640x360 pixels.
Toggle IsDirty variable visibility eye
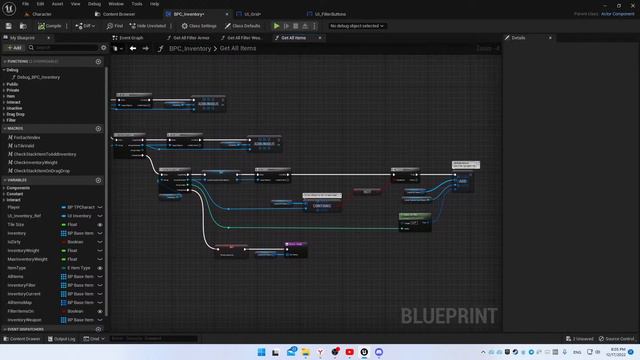[100, 242]
